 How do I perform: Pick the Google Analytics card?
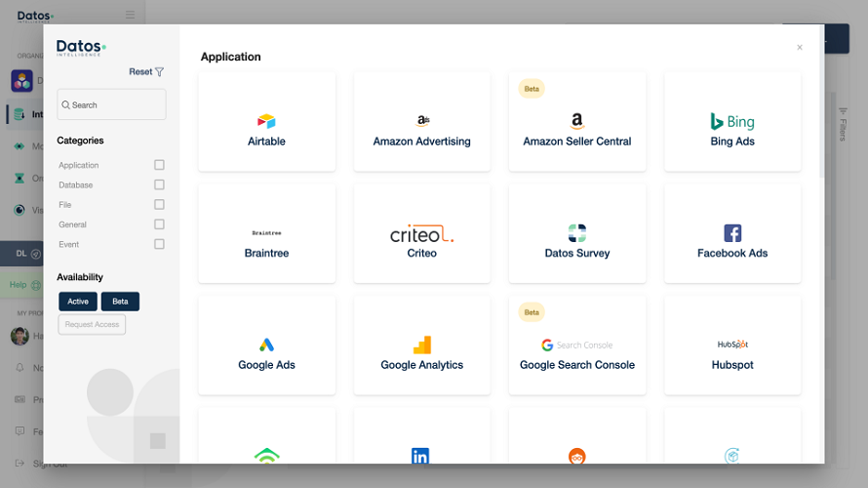tap(422, 346)
